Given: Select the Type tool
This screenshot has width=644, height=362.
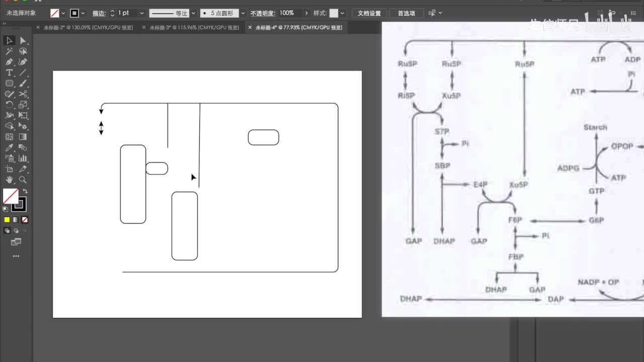Looking at the screenshot, I should (9, 72).
